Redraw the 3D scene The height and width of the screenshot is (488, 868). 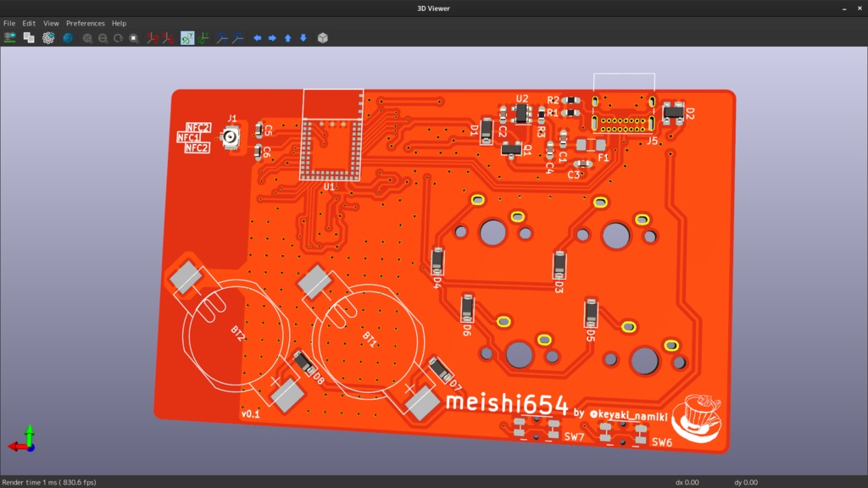pos(120,36)
